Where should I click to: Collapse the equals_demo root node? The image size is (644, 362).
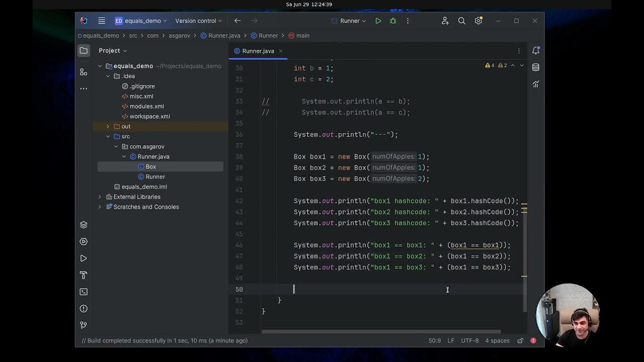click(100, 66)
